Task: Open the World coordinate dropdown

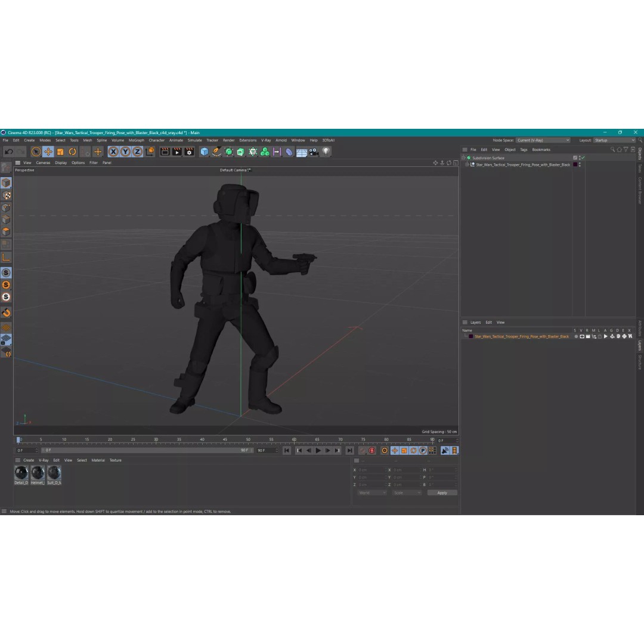Action: point(371,493)
